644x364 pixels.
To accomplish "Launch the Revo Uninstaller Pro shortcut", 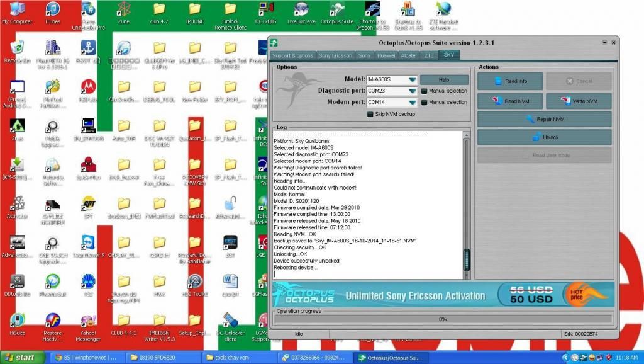I will 88,16.
